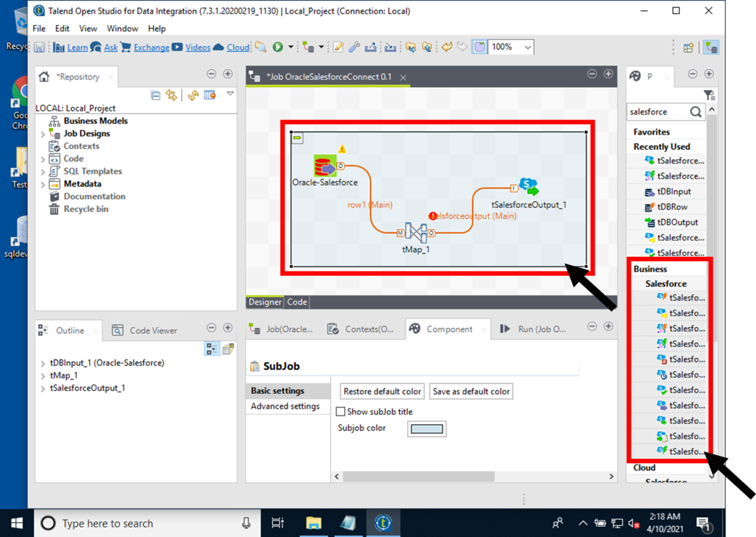Select tDBInput in Recently Used palette

(x=673, y=192)
